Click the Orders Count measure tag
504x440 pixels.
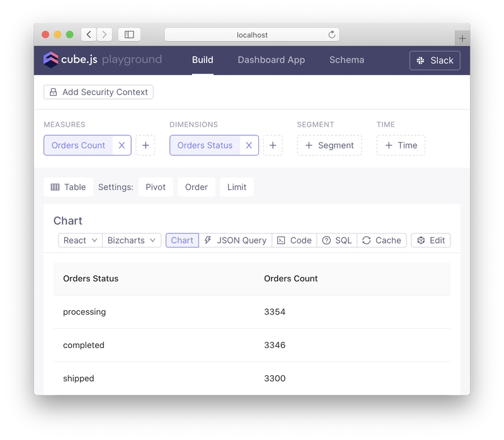click(x=78, y=145)
